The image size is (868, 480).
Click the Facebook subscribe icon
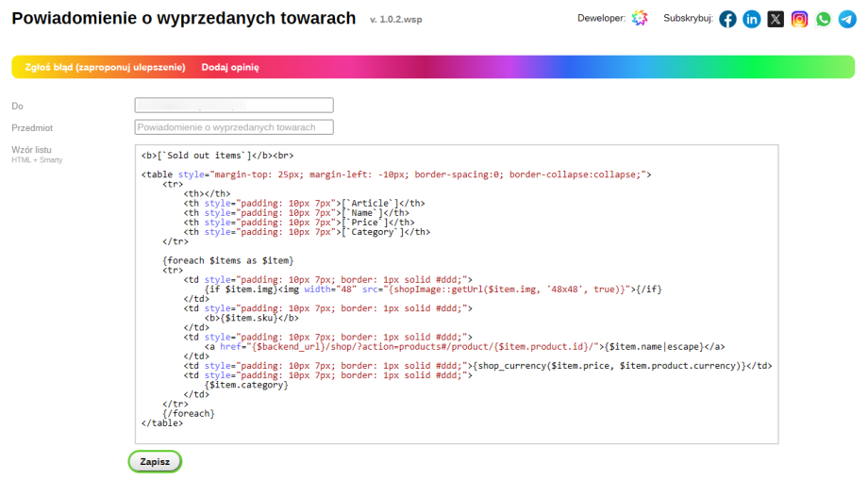(x=727, y=19)
